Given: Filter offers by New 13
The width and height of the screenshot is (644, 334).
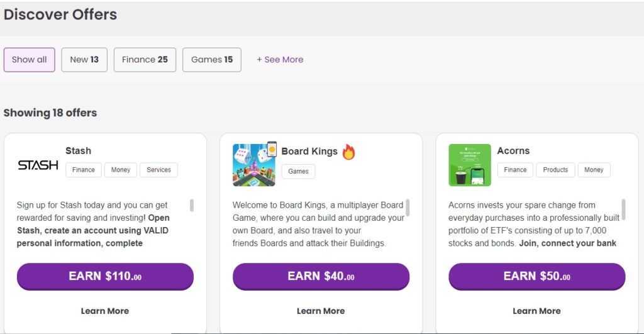Looking at the screenshot, I should pos(84,60).
